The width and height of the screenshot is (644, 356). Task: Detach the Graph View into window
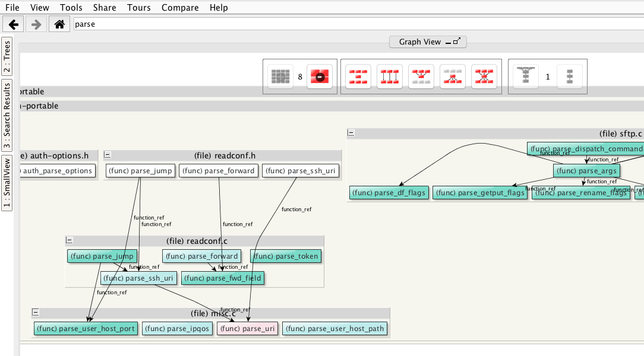(457, 42)
